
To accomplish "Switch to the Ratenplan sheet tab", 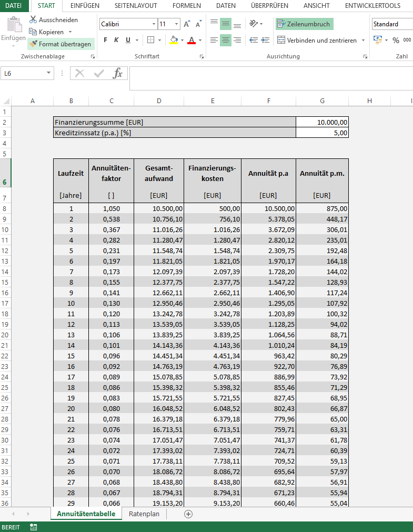I will tap(144, 514).
